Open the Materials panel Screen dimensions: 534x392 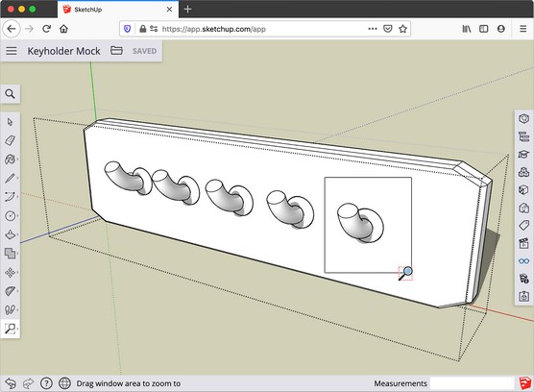tap(523, 189)
